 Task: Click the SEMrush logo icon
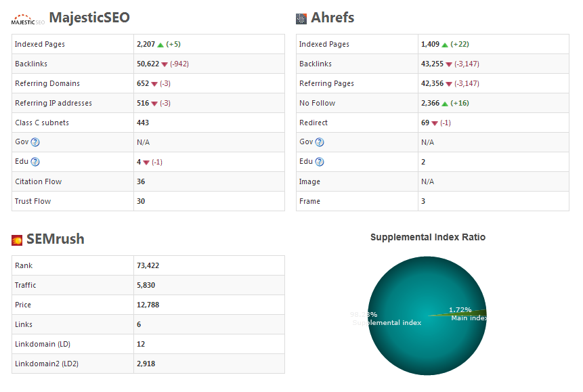pyautogui.click(x=18, y=240)
